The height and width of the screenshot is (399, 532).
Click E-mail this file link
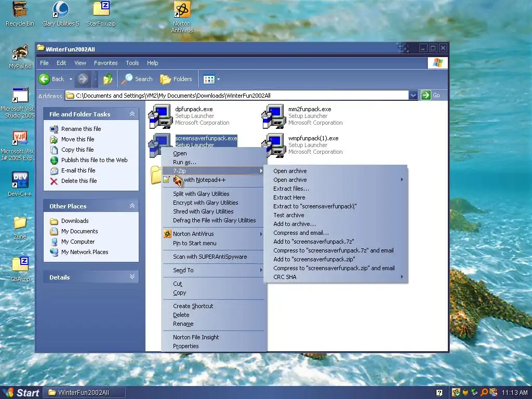pyautogui.click(x=78, y=170)
